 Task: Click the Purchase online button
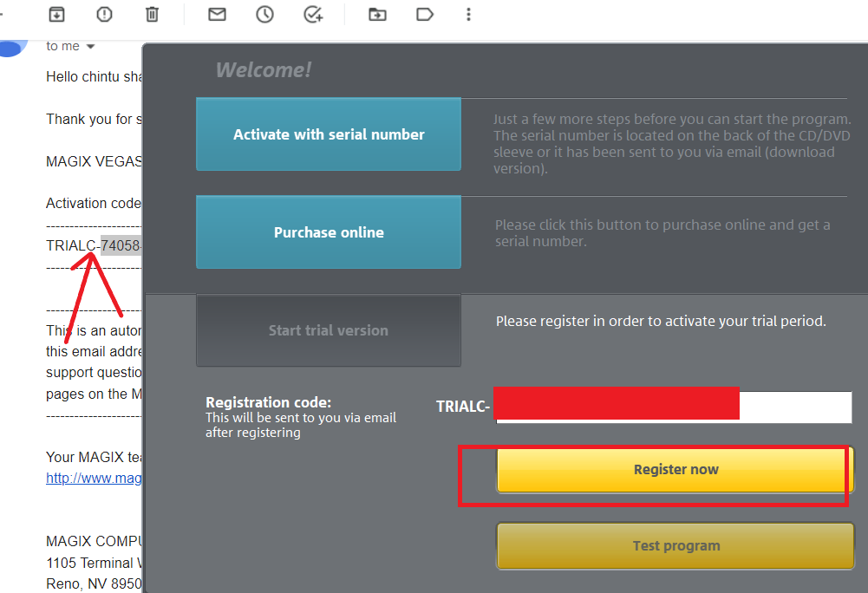pos(329,232)
